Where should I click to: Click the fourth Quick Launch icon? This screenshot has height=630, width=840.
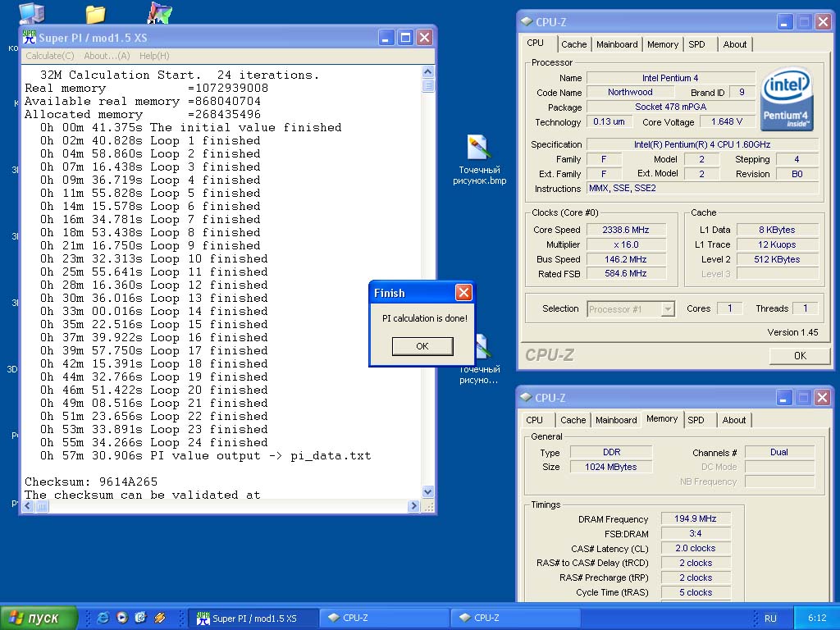(160, 618)
